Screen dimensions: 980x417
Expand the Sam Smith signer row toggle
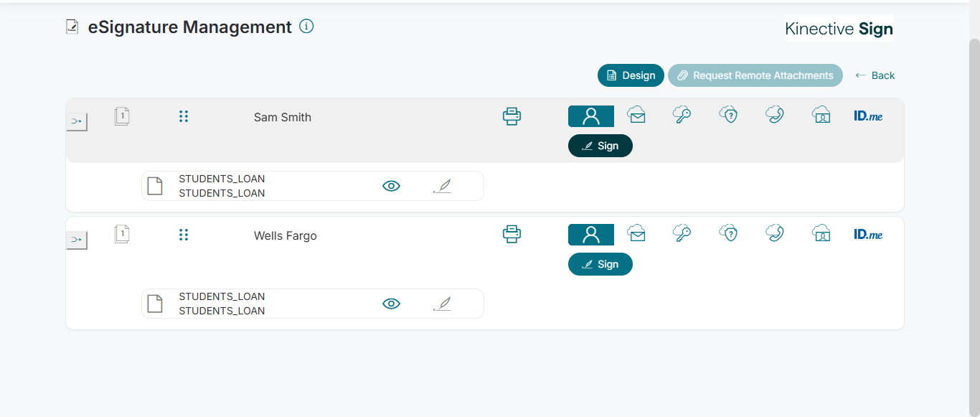[x=77, y=122]
